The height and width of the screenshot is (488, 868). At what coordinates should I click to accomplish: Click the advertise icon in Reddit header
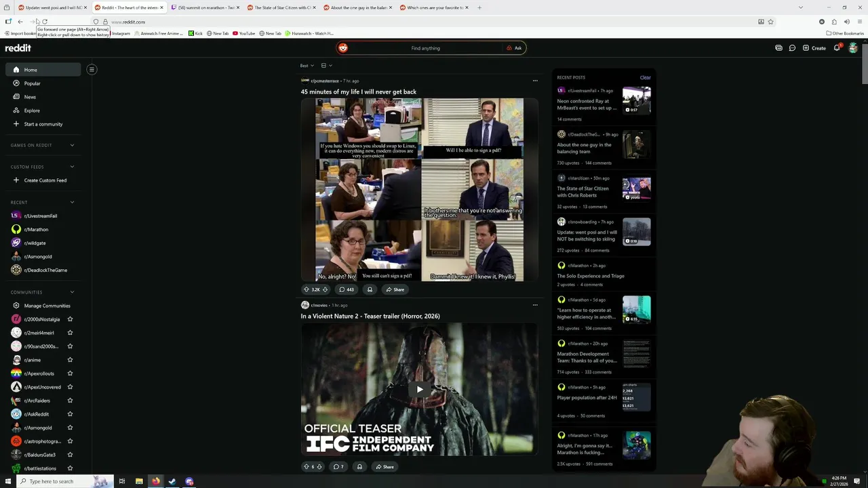(x=778, y=48)
